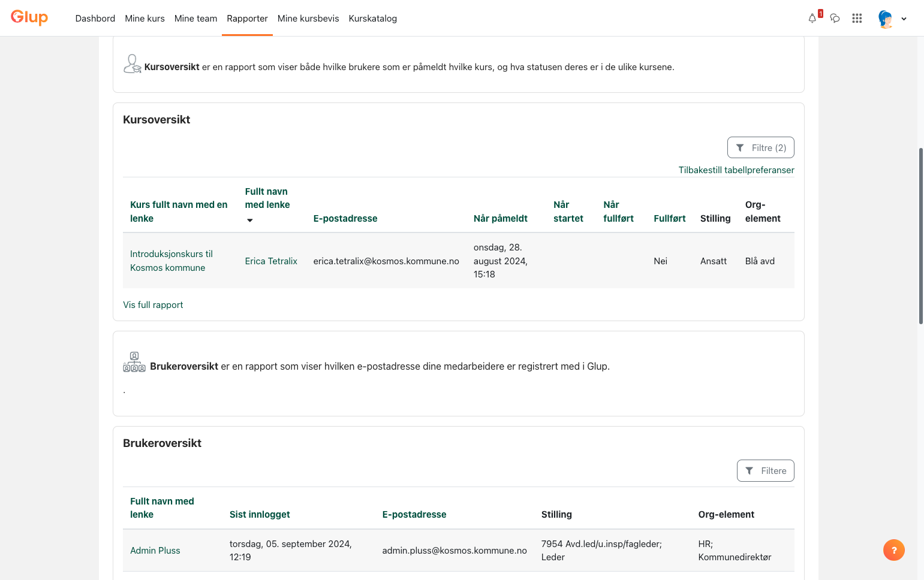This screenshot has width=924, height=580.
Task: Expand the user menu chevron
Action: pyautogui.click(x=904, y=19)
